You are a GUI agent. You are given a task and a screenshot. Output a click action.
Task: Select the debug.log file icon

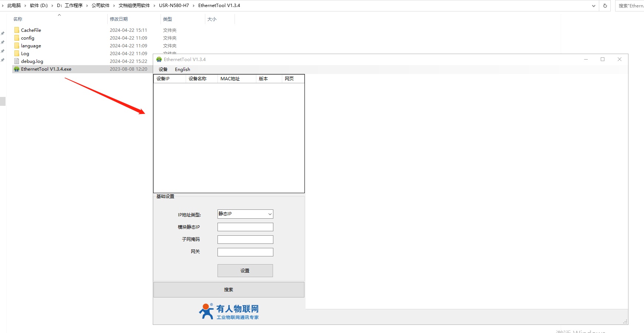coord(17,61)
